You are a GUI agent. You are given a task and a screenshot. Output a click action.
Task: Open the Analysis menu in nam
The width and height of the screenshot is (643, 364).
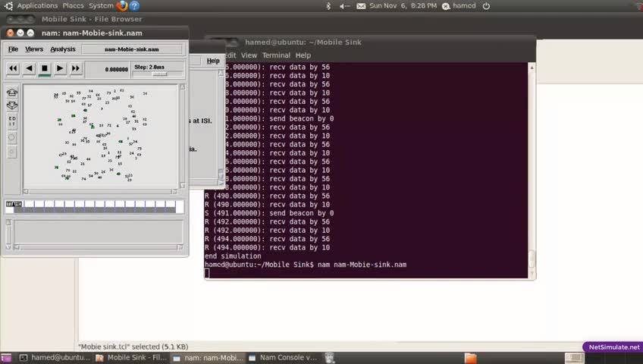[63, 49]
